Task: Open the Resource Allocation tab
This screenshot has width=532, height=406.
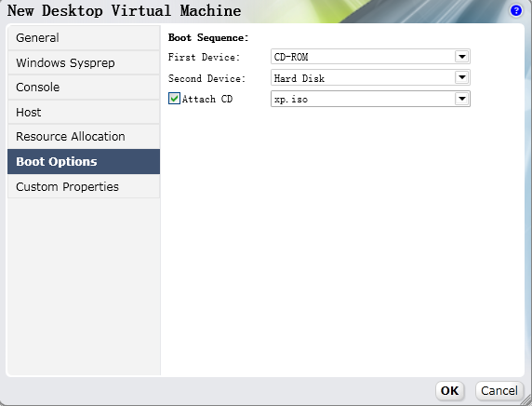Action: click(84, 137)
